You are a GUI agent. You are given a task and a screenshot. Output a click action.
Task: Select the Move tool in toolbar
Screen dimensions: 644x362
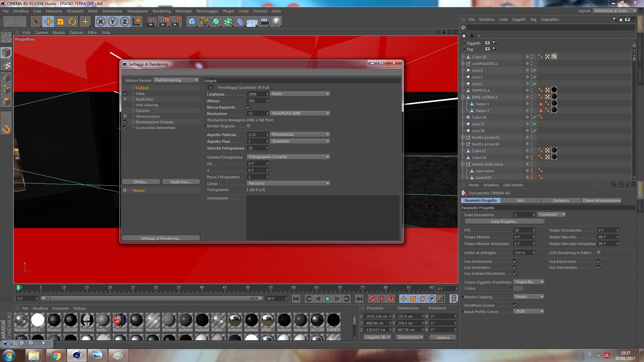pyautogui.click(x=48, y=22)
